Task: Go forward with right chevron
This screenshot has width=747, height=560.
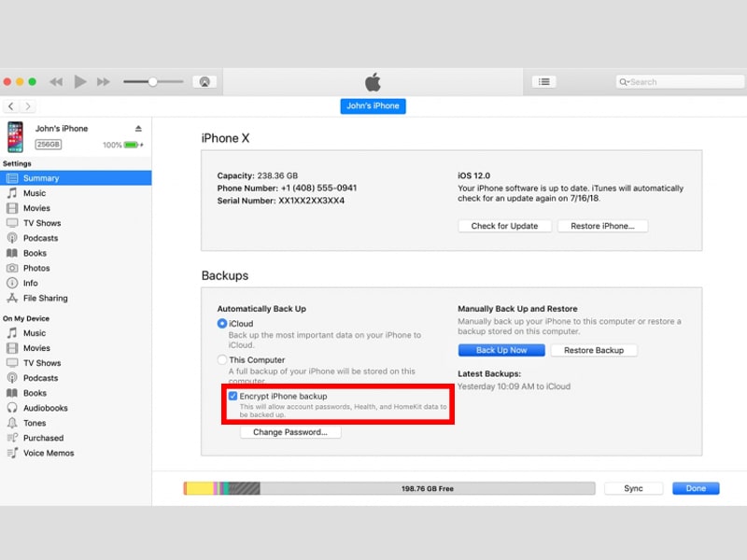Action: (28, 106)
